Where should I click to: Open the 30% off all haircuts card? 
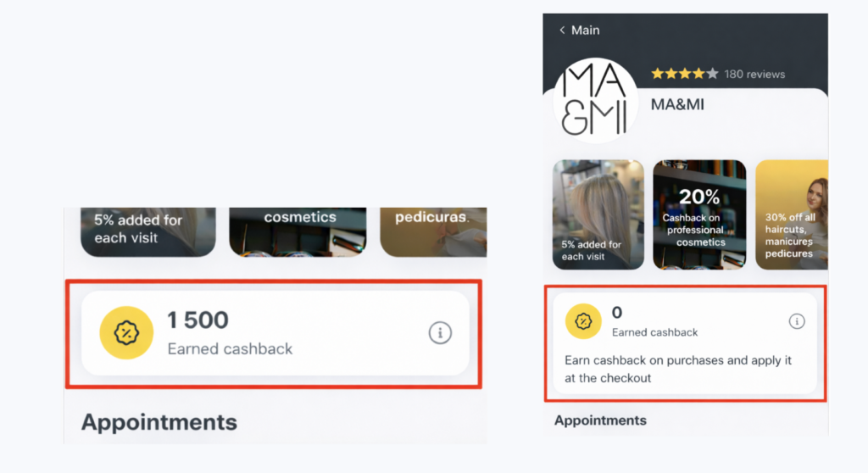[x=791, y=214]
